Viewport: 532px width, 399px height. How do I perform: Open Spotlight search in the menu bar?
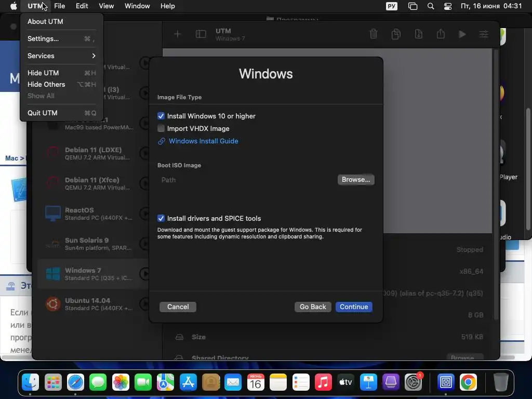click(431, 6)
